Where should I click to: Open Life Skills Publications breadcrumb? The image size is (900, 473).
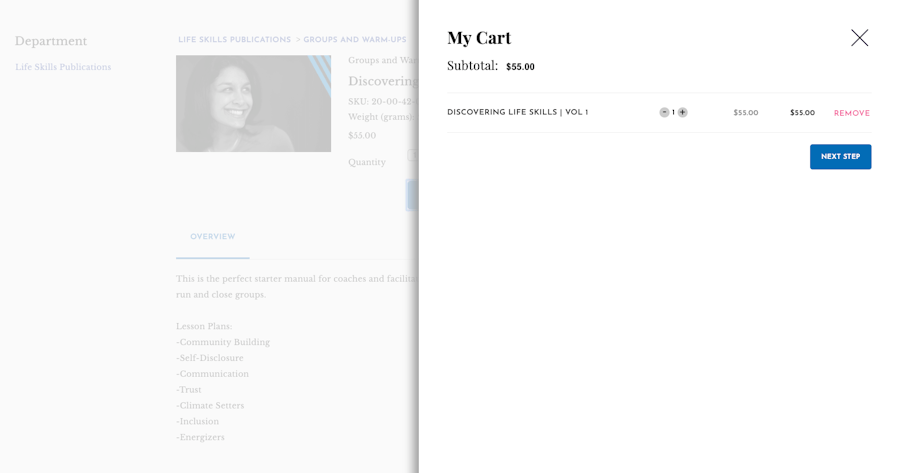pos(234,40)
